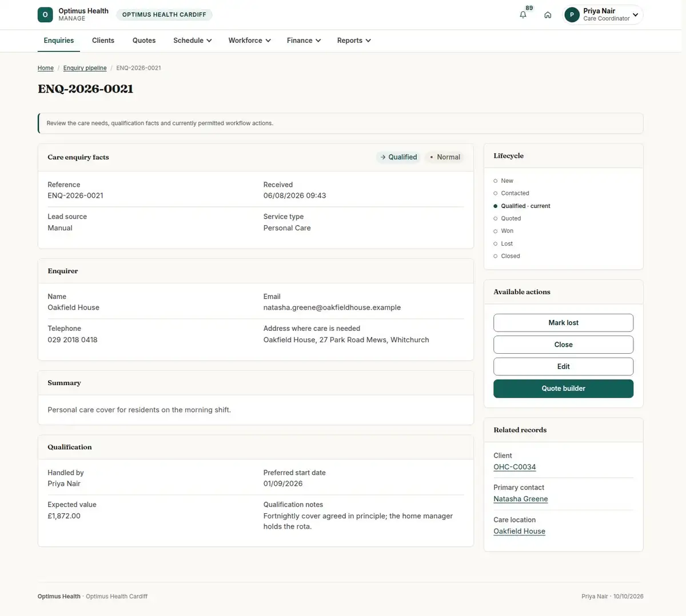The width and height of the screenshot is (686, 616).
Task: Click the preferred start date 01/09/2026
Action: click(x=283, y=483)
